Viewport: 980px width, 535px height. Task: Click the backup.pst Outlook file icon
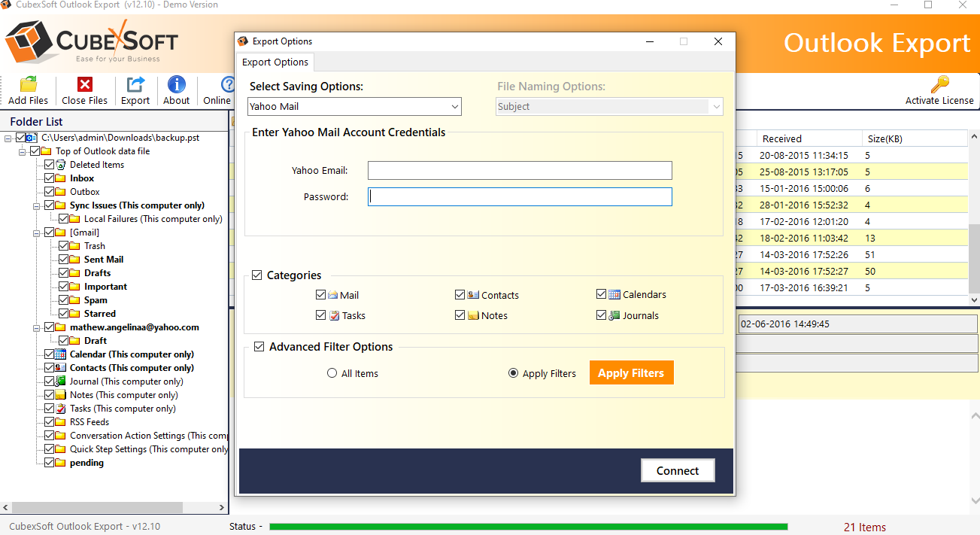tap(33, 138)
